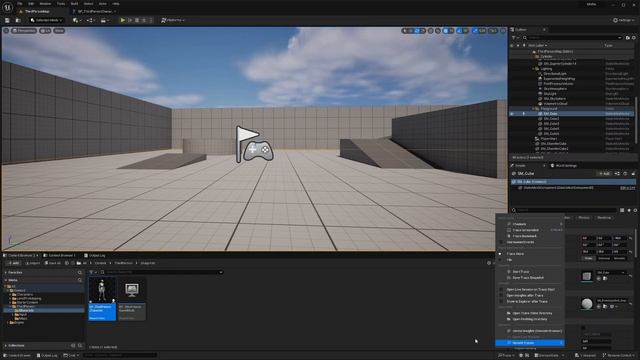The width and height of the screenshot is (640, 360).
Task: Collapse the Lighting folder in Outliner
Action: point(533,69)
